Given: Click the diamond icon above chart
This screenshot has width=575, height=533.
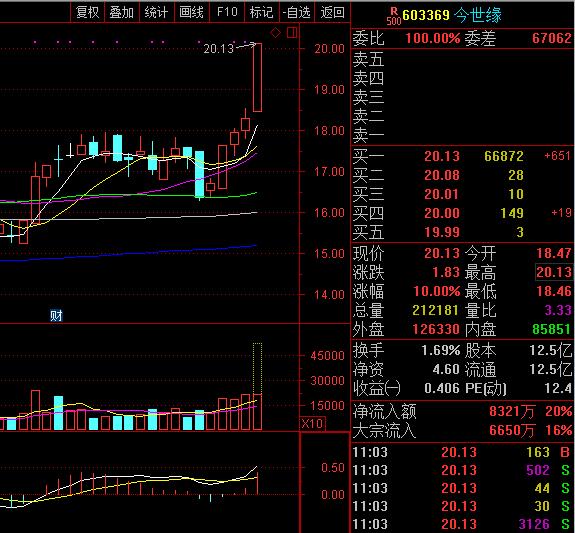Looking at the screenshot, I should click(275, 33).
